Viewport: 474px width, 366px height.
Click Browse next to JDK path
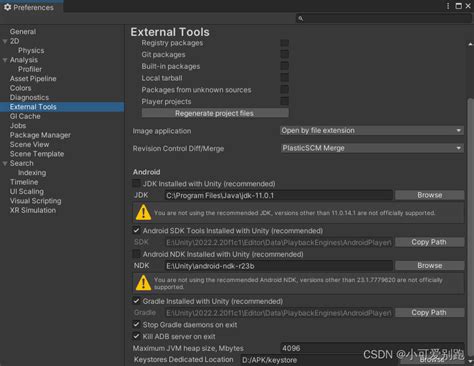pyautogui.click(x=429, y=195)
